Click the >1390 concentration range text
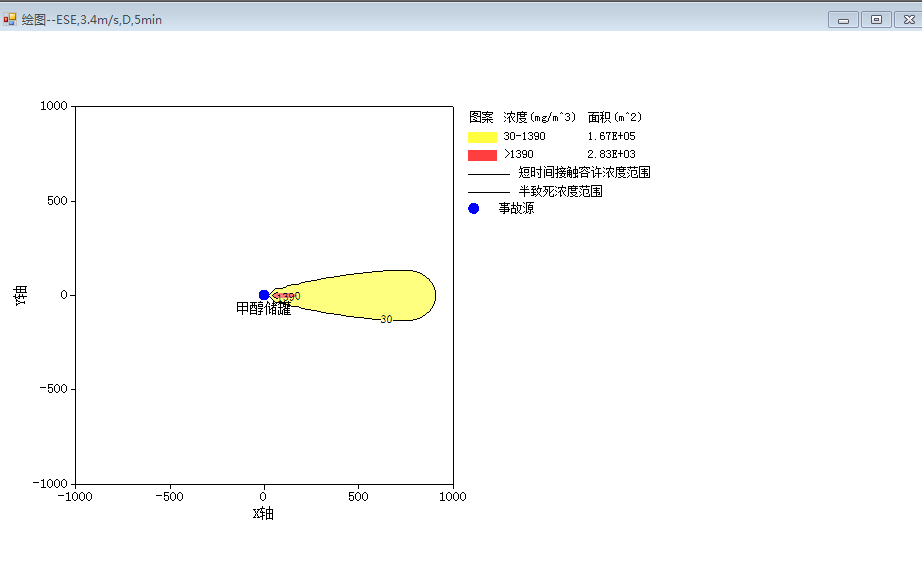This screenshot has width=922, height=573. pyautogui.click(x=519, y=154)
